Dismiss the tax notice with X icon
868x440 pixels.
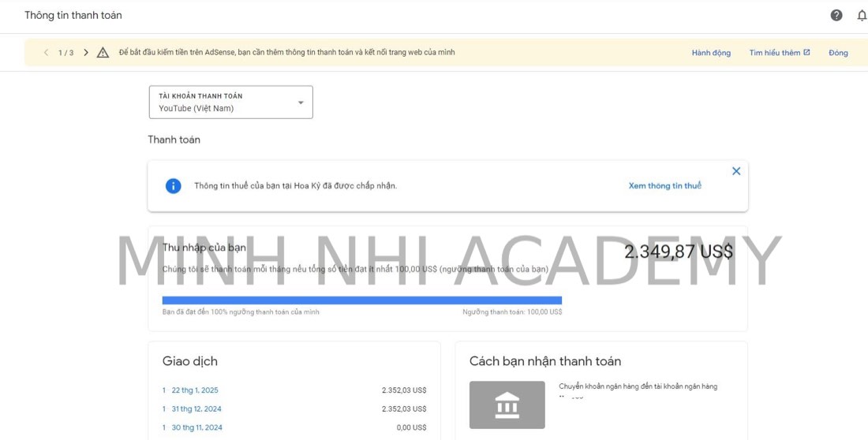(x=736, y=171)
